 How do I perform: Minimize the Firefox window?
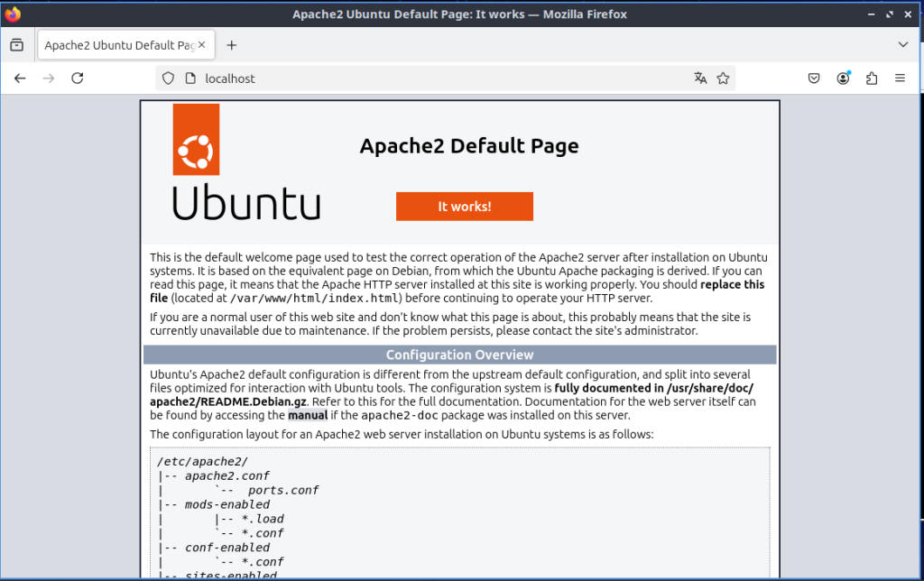coord(871,14)
